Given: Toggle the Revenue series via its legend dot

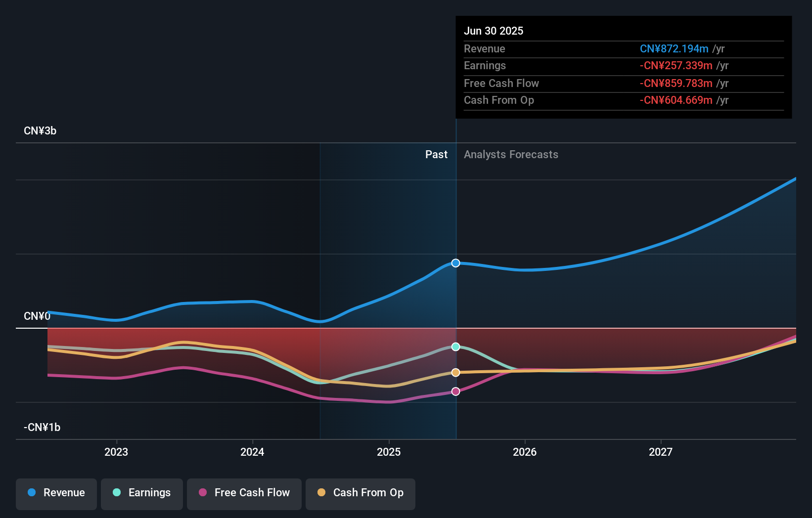Looking at the screenshot, I should point(32,493).
